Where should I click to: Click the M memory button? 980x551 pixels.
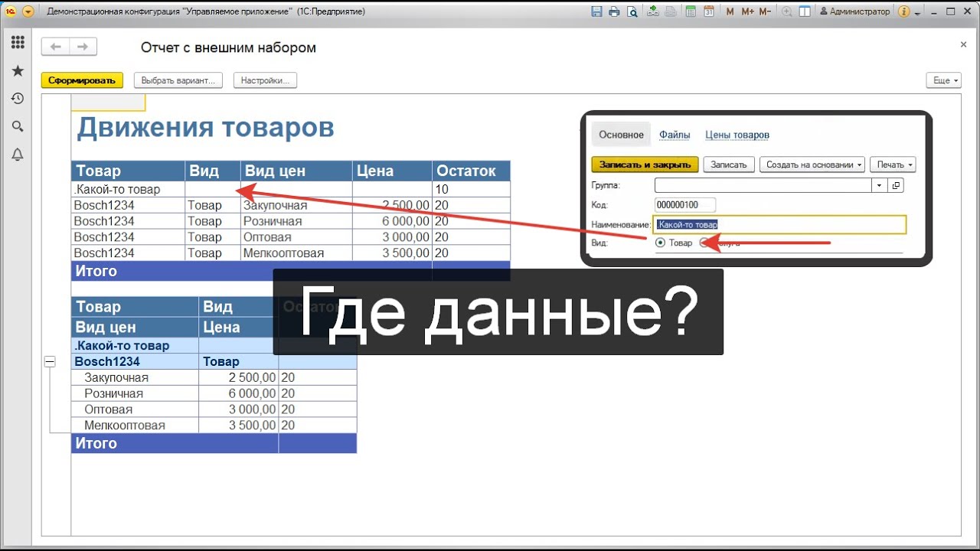[729, 11]
